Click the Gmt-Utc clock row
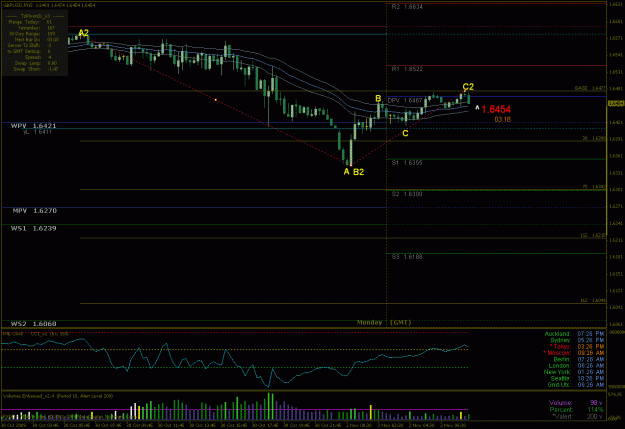 coord(576,385)
